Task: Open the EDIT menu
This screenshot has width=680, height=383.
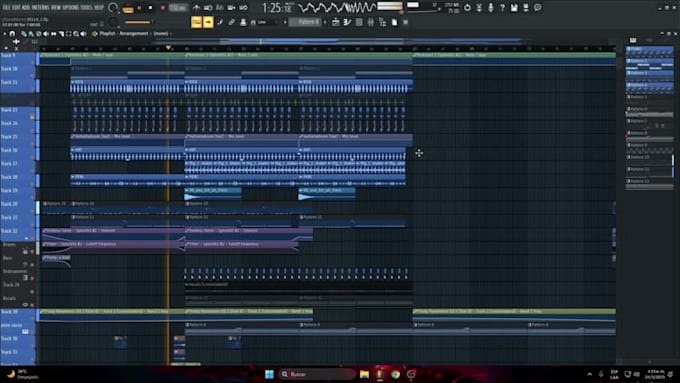Action: point(16,7)
